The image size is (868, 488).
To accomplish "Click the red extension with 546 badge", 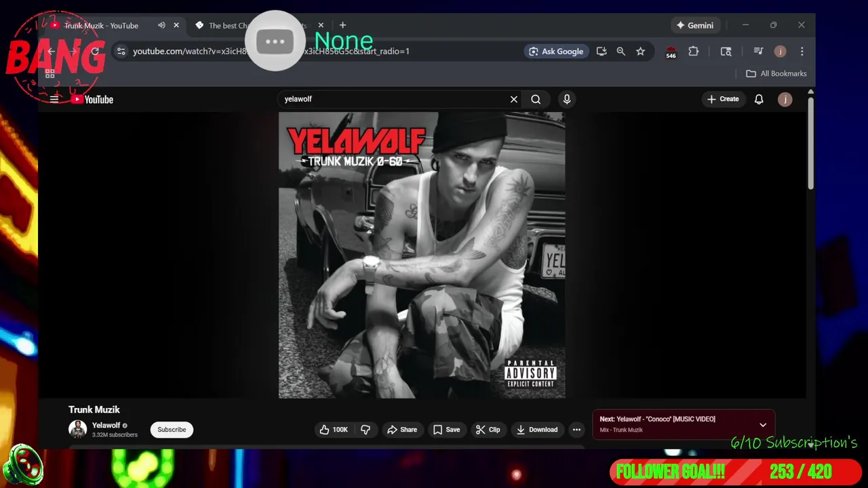I will pyautogui.click(x=671, y=52).
